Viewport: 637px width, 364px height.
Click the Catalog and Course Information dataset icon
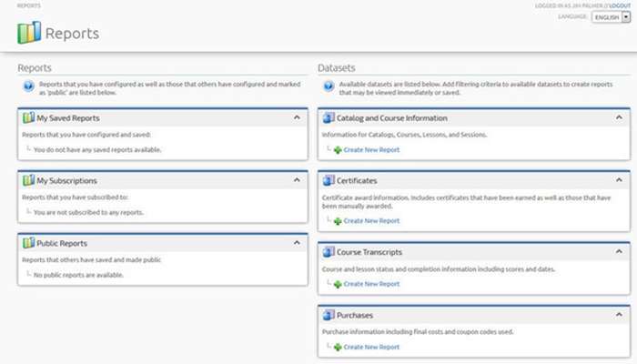tap(329, 118)
